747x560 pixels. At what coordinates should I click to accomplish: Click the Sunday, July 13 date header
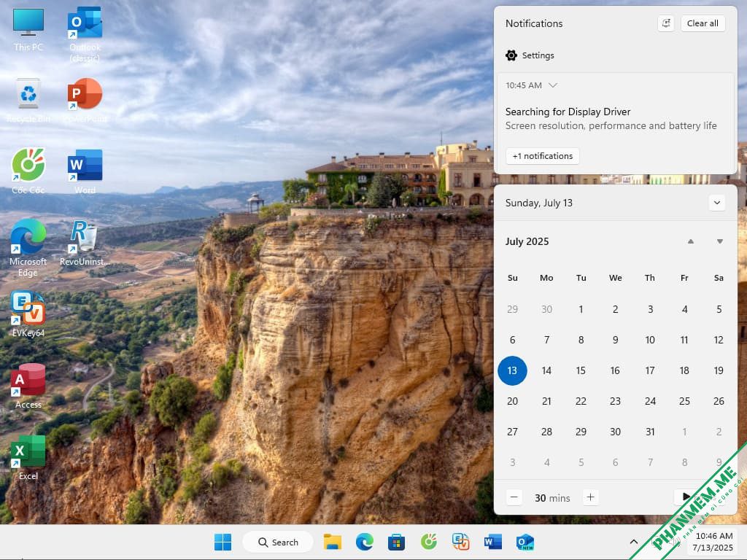pos(539,203)
